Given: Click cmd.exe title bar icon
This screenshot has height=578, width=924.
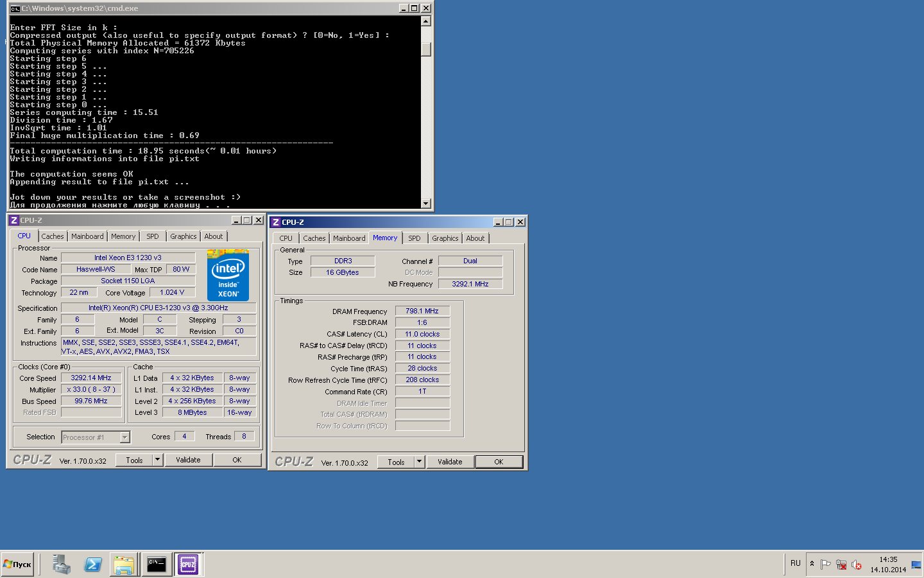Looking at the screenshot, I should click(15, 8).
